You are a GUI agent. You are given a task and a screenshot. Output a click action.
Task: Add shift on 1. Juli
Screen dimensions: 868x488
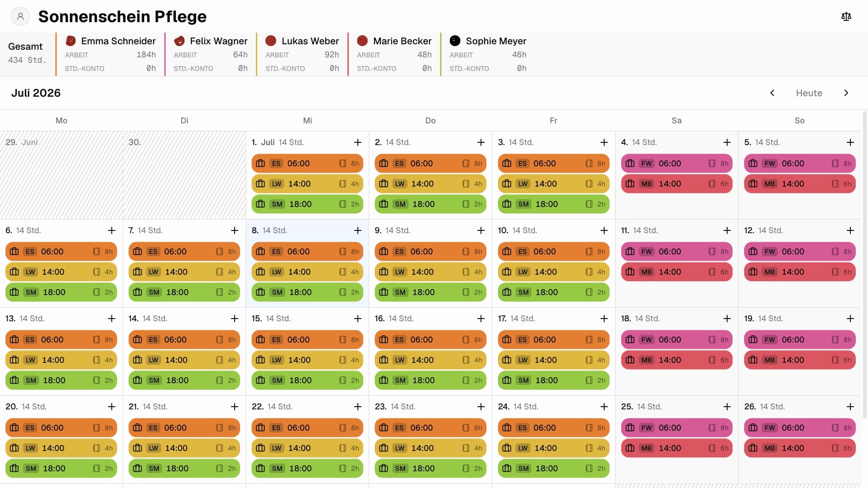point(358,142)
